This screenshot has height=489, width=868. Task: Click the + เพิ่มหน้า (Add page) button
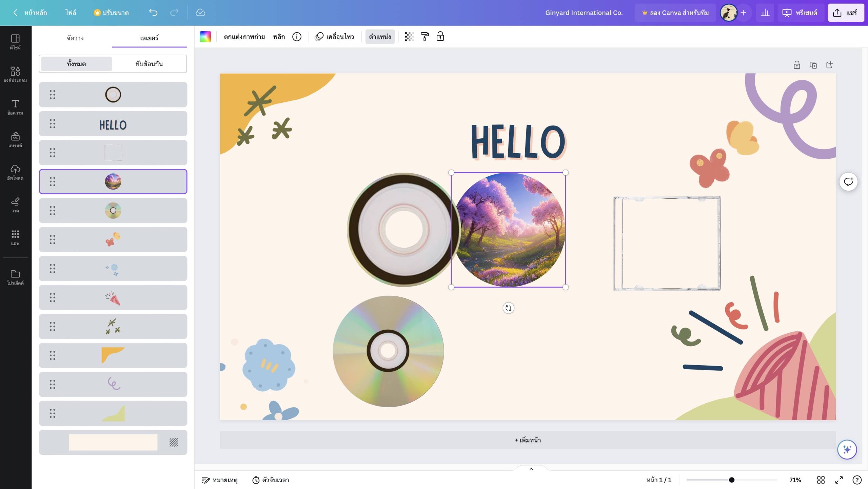528,440
